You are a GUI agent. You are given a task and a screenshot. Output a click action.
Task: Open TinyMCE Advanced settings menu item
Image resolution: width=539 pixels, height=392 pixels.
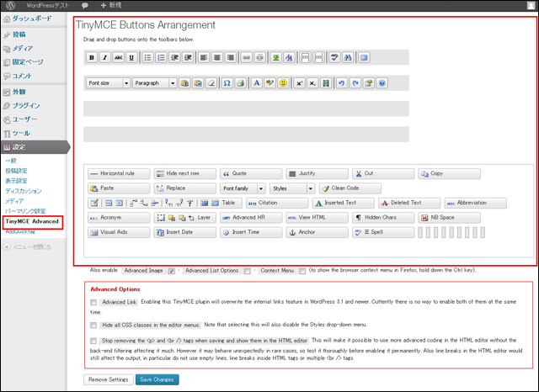coord(32,222)
